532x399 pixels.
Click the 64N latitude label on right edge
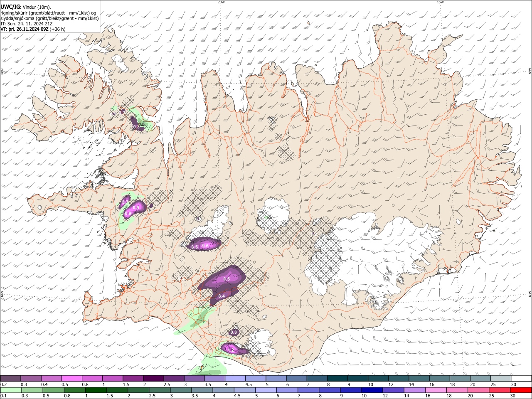click(530, 293)
